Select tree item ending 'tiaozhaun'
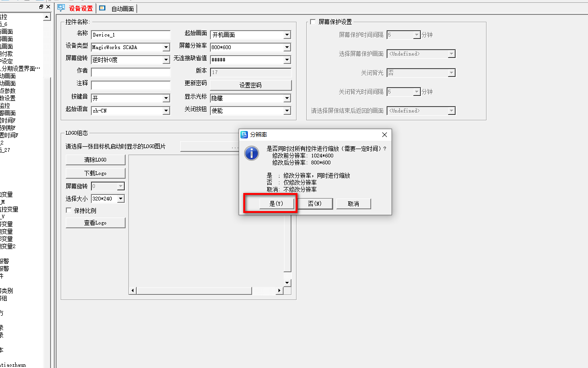The image size is (588, 368). [13, 365]
